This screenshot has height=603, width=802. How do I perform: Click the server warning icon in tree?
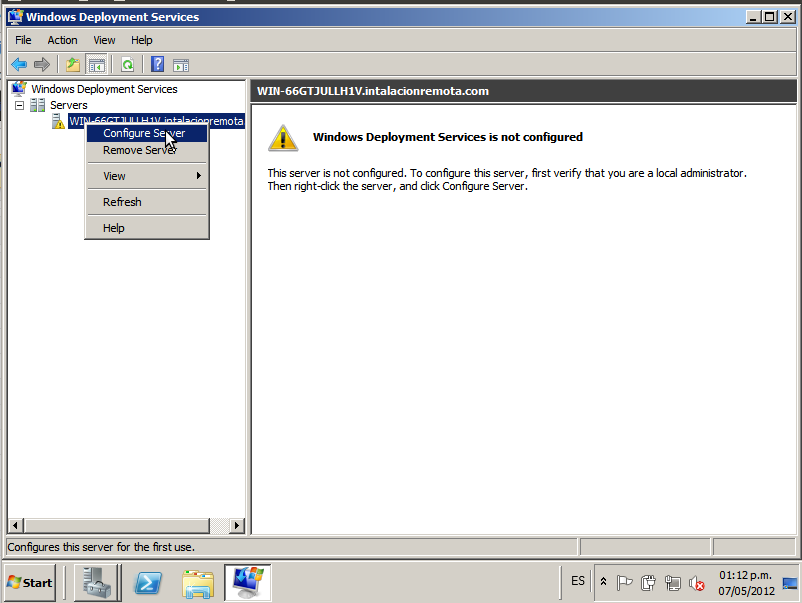(x=58, y=121)
